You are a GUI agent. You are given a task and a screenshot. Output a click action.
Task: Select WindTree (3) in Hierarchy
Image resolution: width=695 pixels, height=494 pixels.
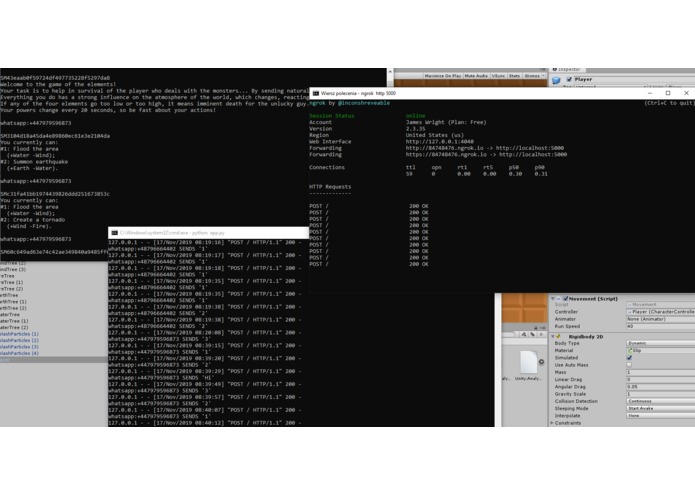click(x=13, y=269)
